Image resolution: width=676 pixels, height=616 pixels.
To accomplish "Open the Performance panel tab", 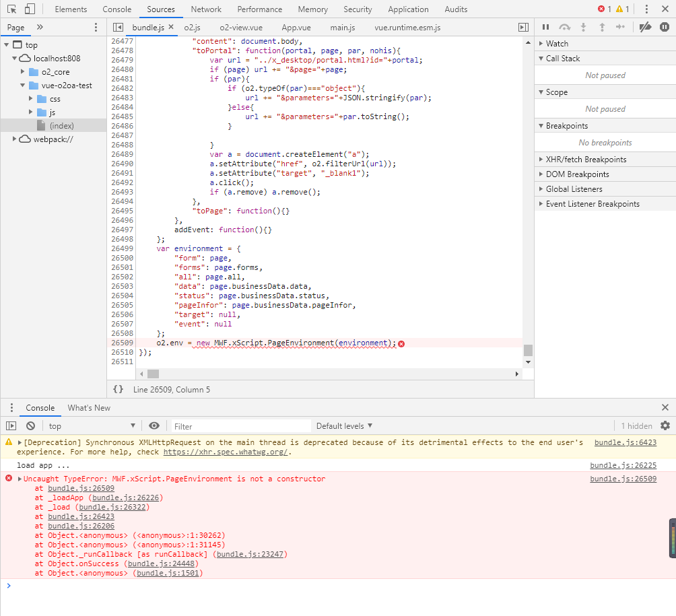I will click(259, 9).
